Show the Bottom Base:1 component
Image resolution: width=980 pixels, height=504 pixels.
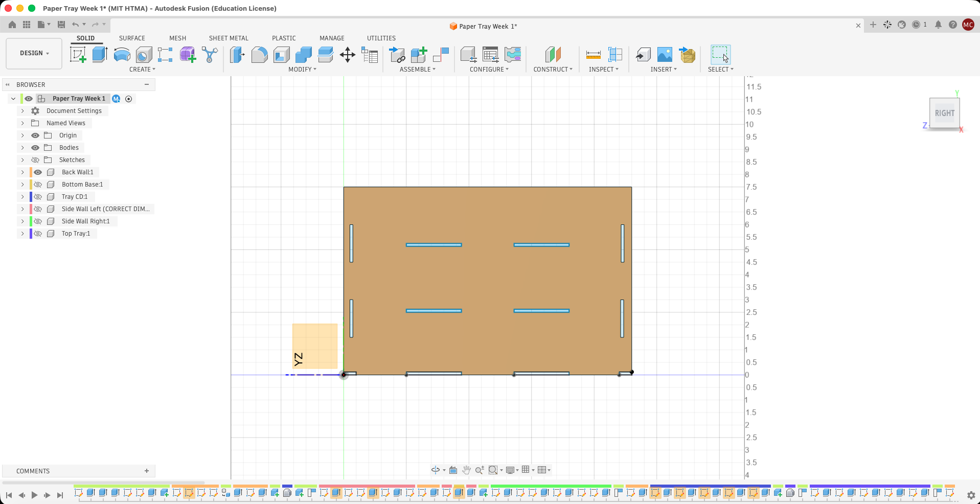click(38, 185)
